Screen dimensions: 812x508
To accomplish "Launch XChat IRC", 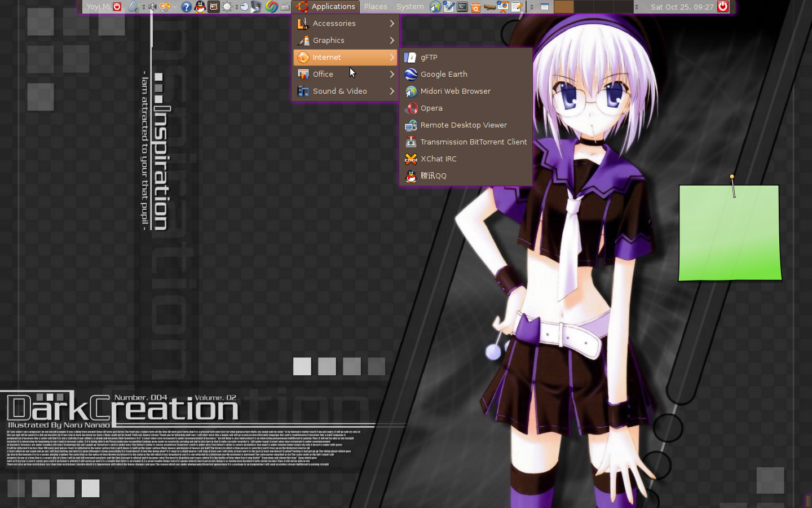I will (x=466, y=159).
